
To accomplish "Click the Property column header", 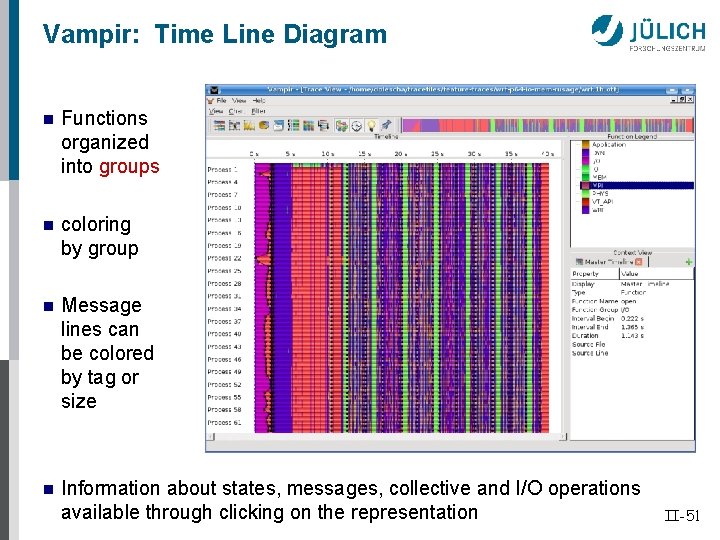I will [595, 274].
